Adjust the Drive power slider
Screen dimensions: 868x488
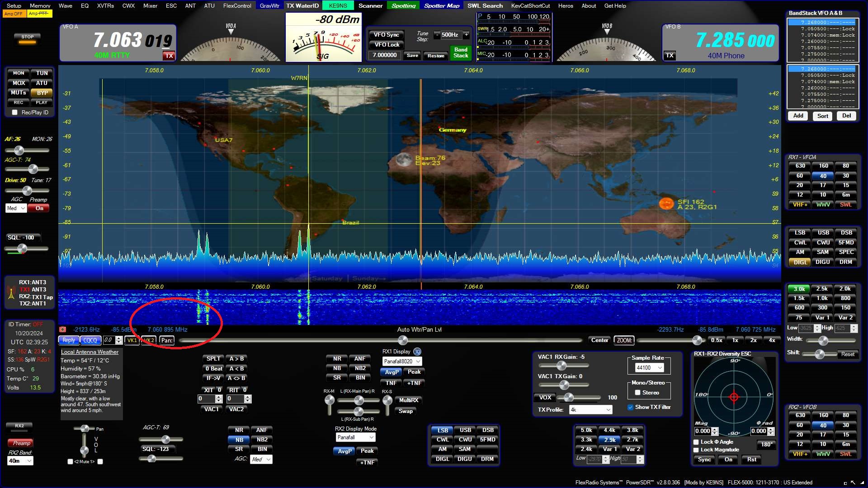click(x=27, y=191)
